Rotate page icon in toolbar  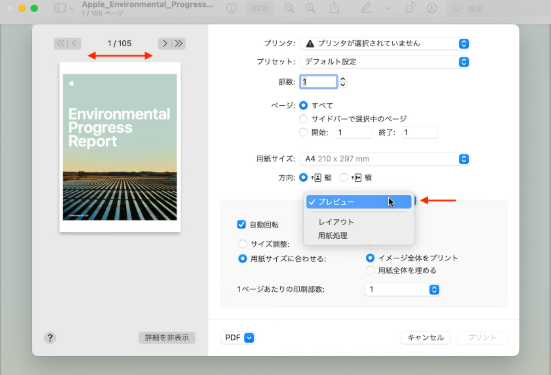pyautogui.click(x=410, y=8)
